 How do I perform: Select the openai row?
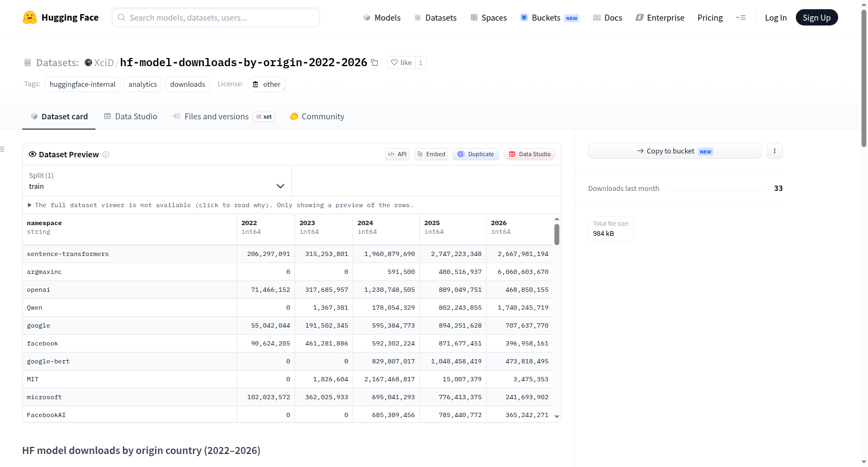click(x=288, y=290)
